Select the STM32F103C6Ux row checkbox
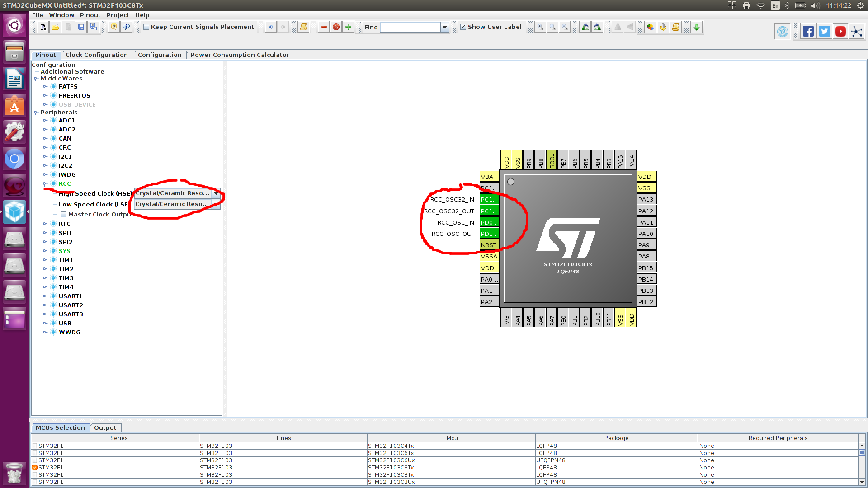The height and width of the screenshot is (488, 868). pyautogui.click(x=34, y=460)
